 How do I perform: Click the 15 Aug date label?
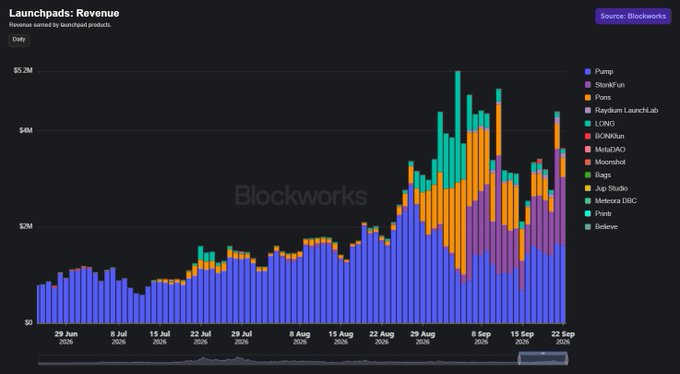pos(341,335)
